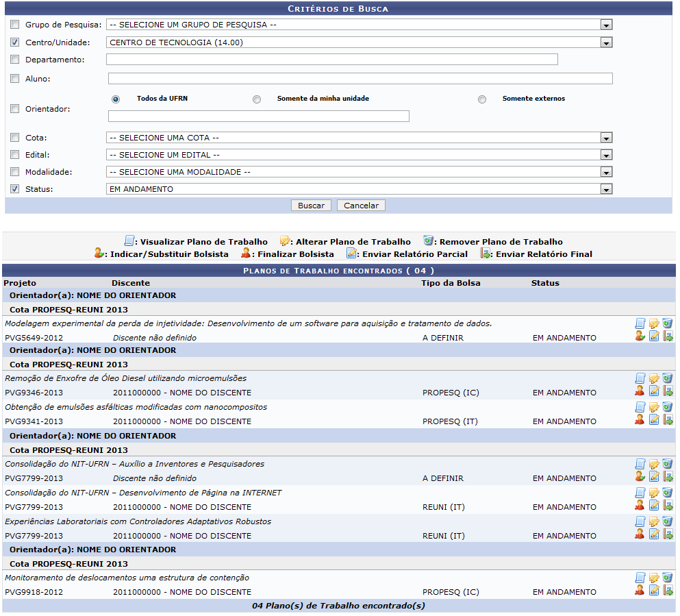This screenshot has height=616, width=680.
Task: Uncheck the Status filter checkbox
Action: [x=15, y=189]
